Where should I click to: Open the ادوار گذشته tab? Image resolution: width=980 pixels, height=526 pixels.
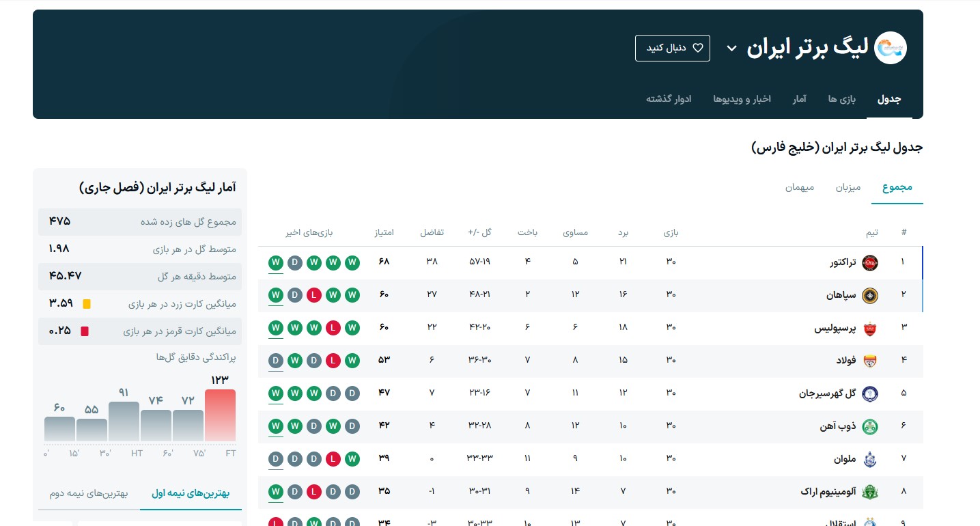[669, 99]
